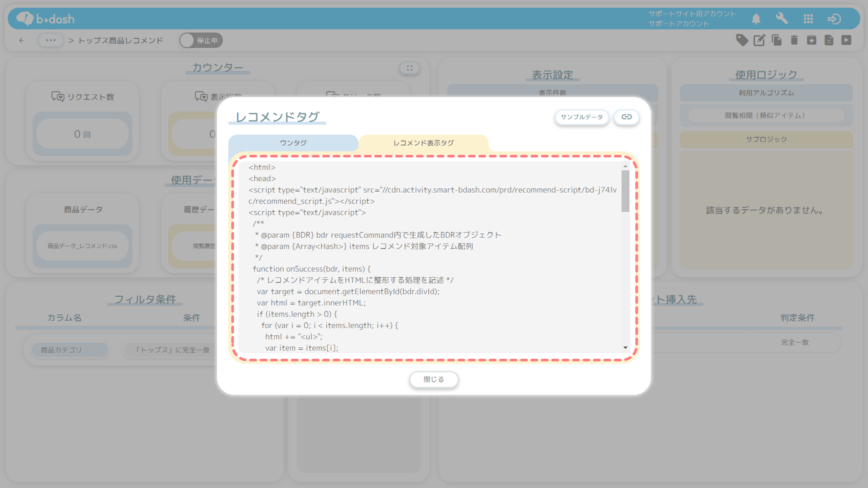Click the copy/duplicate icon
The height and width of the screenshot is (488, 868).
(777, 40)
